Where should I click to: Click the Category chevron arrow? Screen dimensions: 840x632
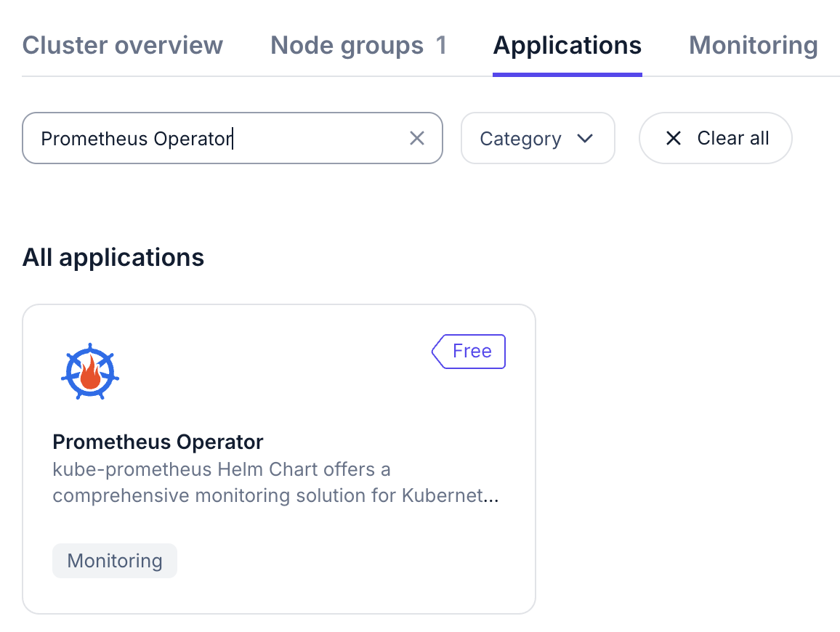585,138
